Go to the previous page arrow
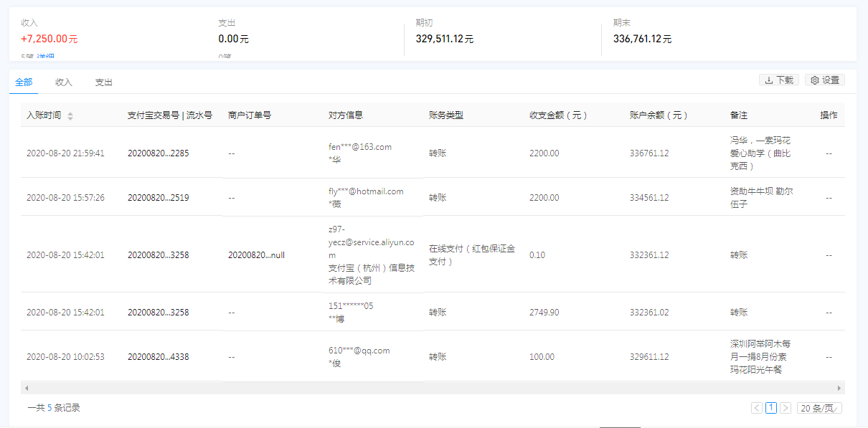Screen dimensions: 868x428 coord(757,408)
